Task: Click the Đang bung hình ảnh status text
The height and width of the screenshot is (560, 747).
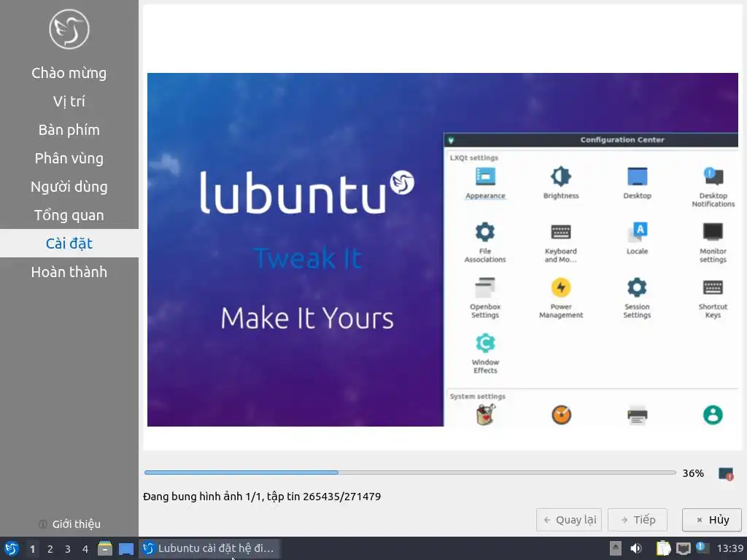Action: (262, 497)
